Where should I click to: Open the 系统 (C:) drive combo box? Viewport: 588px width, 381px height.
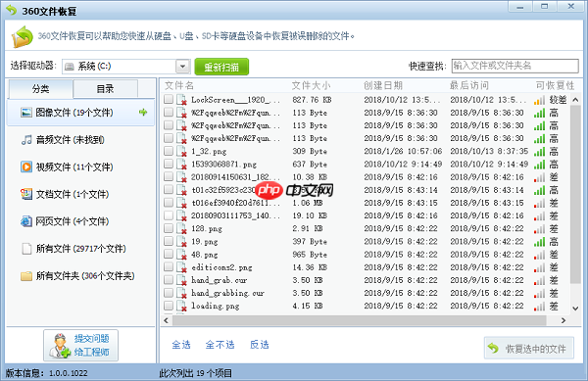pos(126,67)
